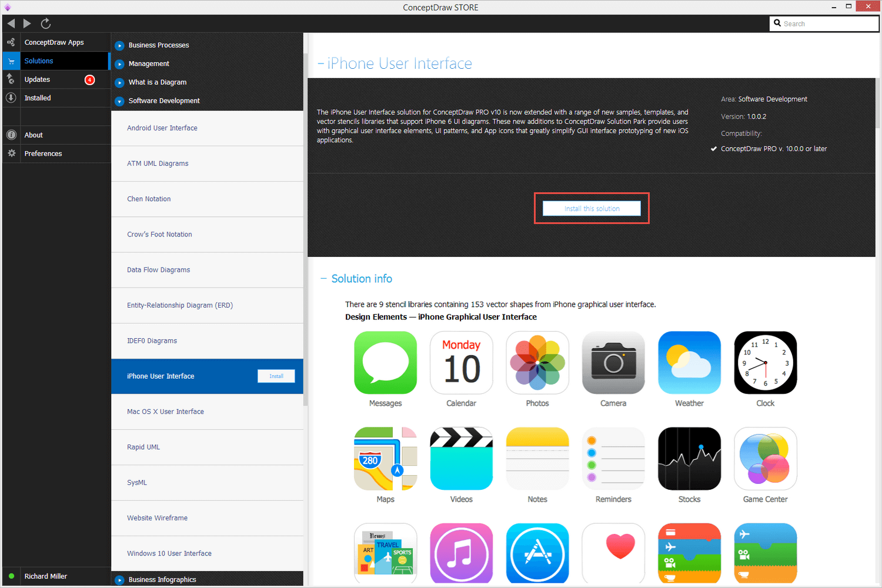Select ATM UML Diagrams solution
Viewport: 882px width, 588px height.
(x=207, y=163)
